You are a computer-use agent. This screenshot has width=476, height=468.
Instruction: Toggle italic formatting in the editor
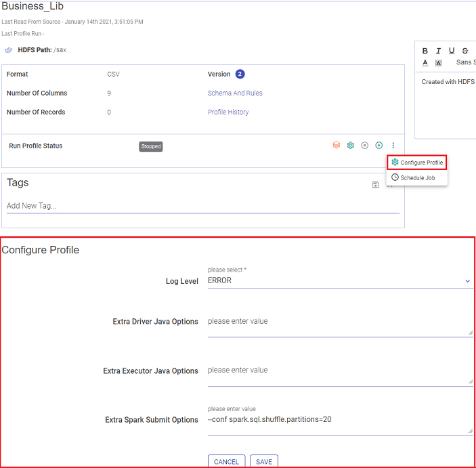(x=438, y=51)
